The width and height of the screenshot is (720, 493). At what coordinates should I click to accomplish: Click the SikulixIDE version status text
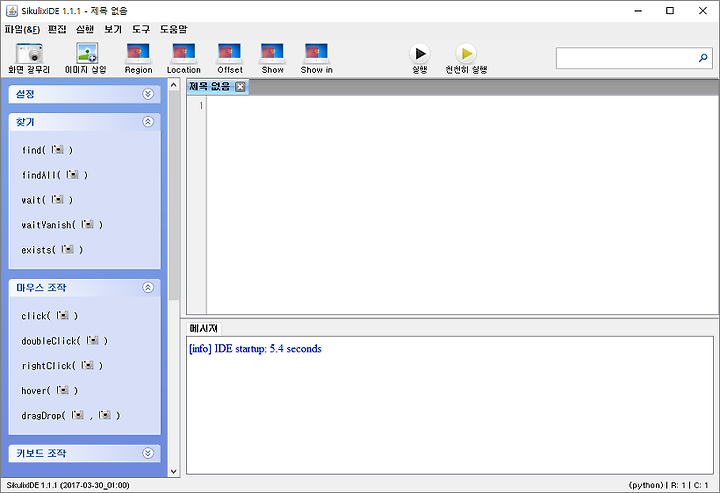(68, 485)
